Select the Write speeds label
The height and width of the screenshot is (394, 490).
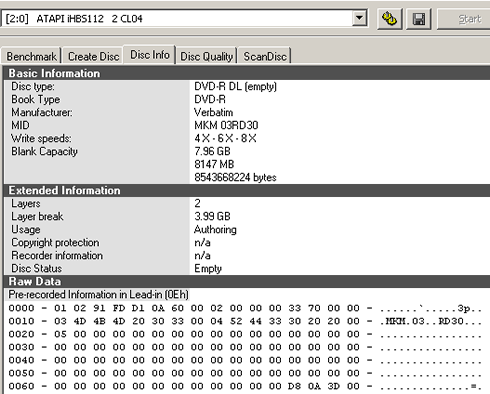[x=41, y=138]
